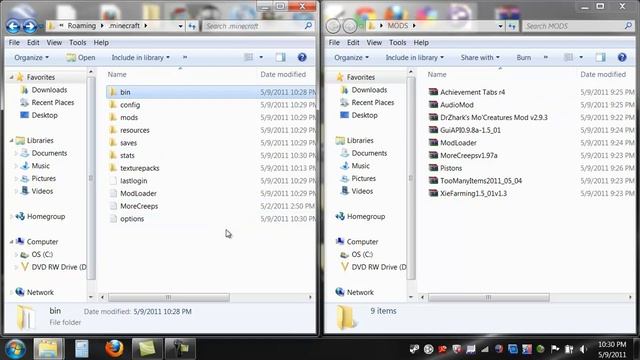The image size is (640, 360).
Task: Open Help menu in MODS window
Action: point(421,42)
